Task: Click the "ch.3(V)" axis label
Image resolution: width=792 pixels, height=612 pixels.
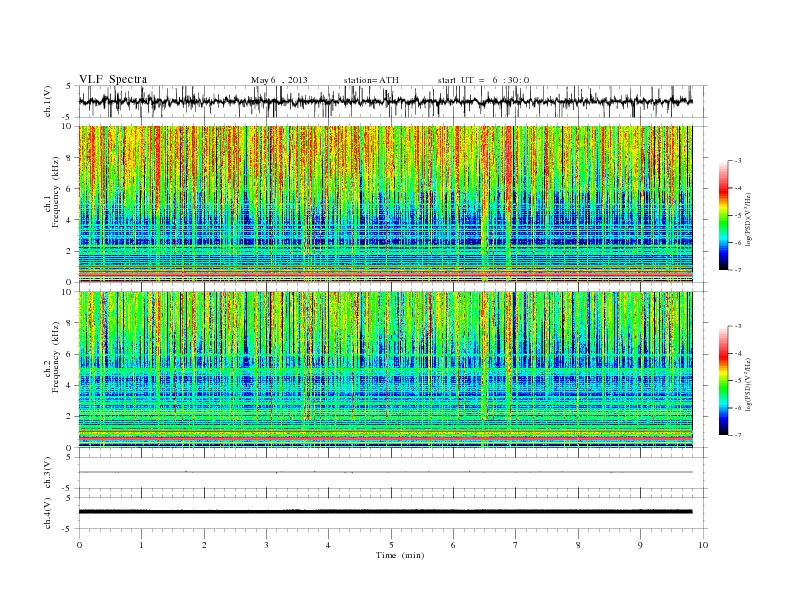Action: point(48,473)
